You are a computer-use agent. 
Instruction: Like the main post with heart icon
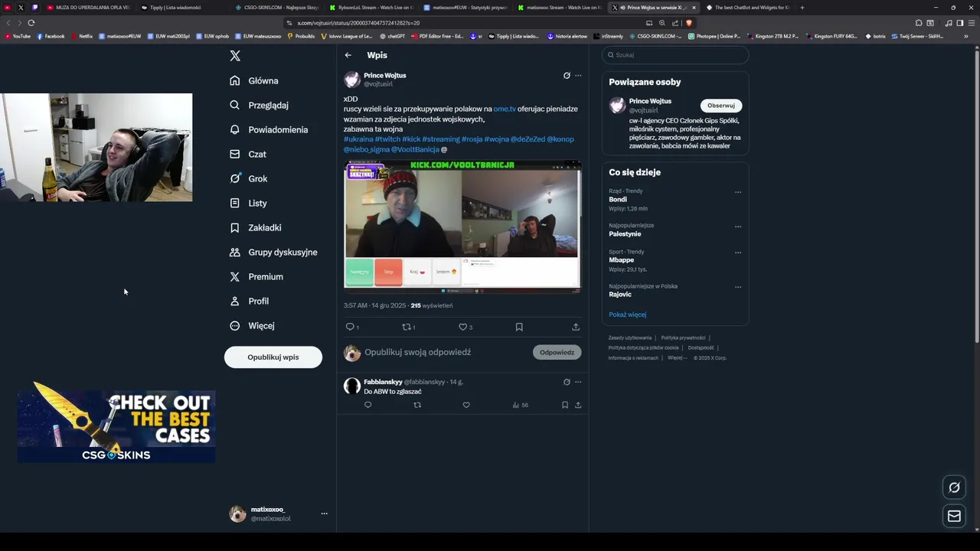464,327
